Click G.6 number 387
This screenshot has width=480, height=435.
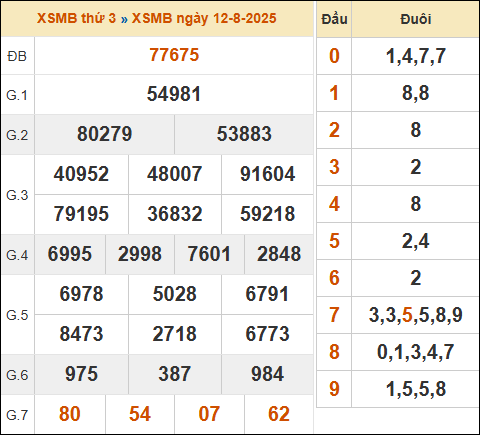pyautogui.click(x=175, y=374)
